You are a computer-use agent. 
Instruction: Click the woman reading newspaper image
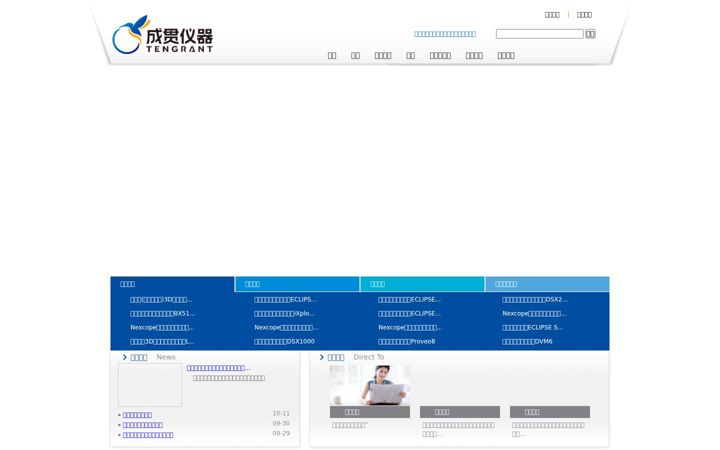[x=370, y=385]
